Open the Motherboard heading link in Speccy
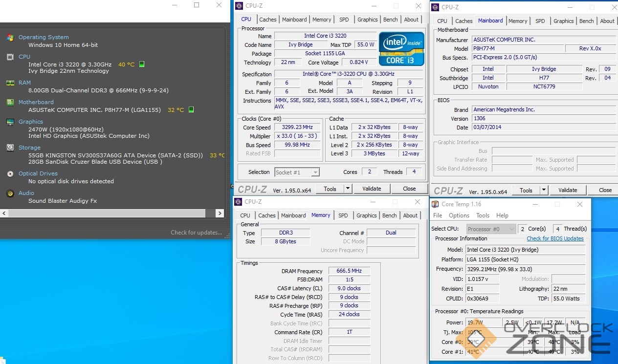Image resolution: width=618 pixels, height=364 pixels. click(36, 102)
